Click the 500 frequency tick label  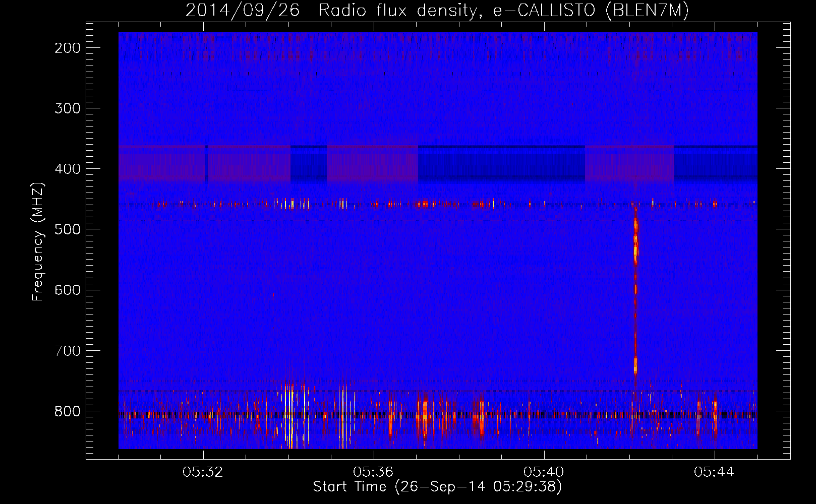coord(67,229)
